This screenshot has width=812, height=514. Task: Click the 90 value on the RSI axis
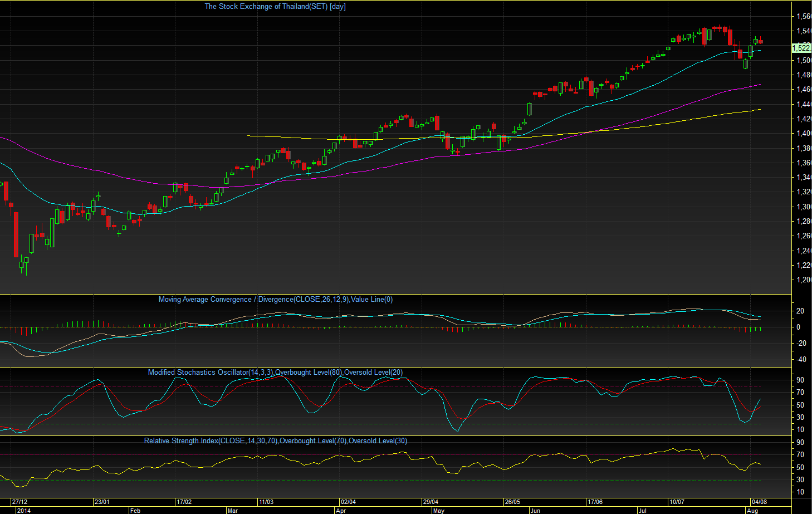pyautogui.click(x=800, y=442)
